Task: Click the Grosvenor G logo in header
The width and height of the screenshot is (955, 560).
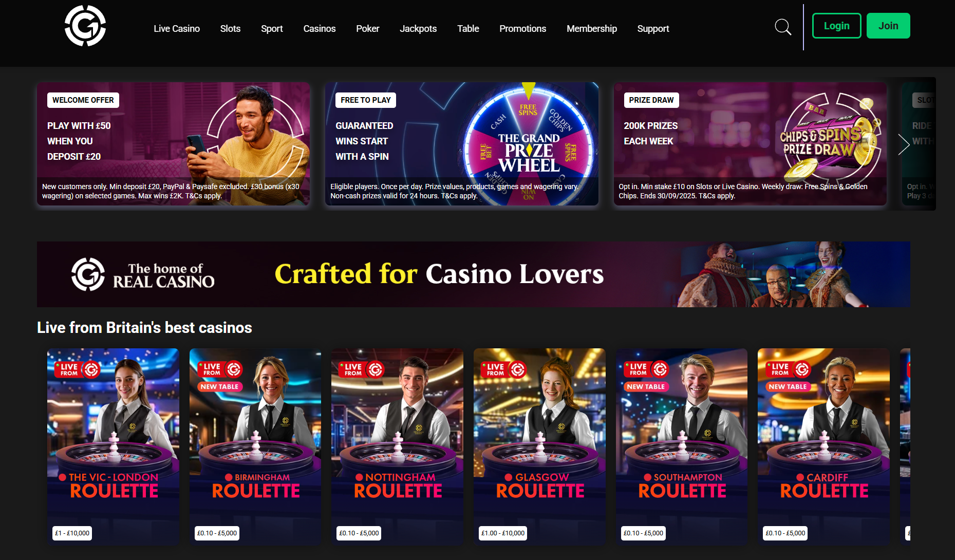Action: 85,26
